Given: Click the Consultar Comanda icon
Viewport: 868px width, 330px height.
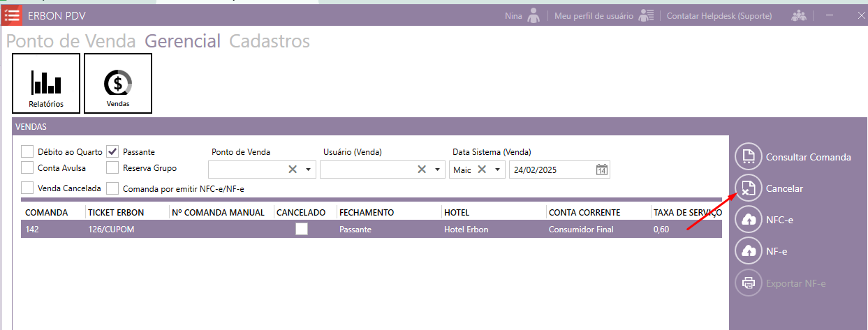Looking at the screenshot, I should click(x=748, y=156).
